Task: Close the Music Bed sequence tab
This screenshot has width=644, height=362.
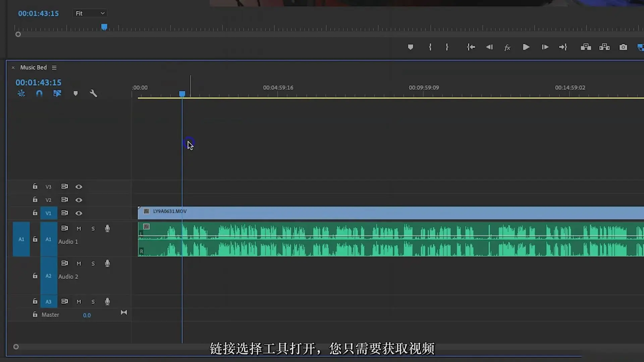Action: pyautogui.click(x=13, y=67)
